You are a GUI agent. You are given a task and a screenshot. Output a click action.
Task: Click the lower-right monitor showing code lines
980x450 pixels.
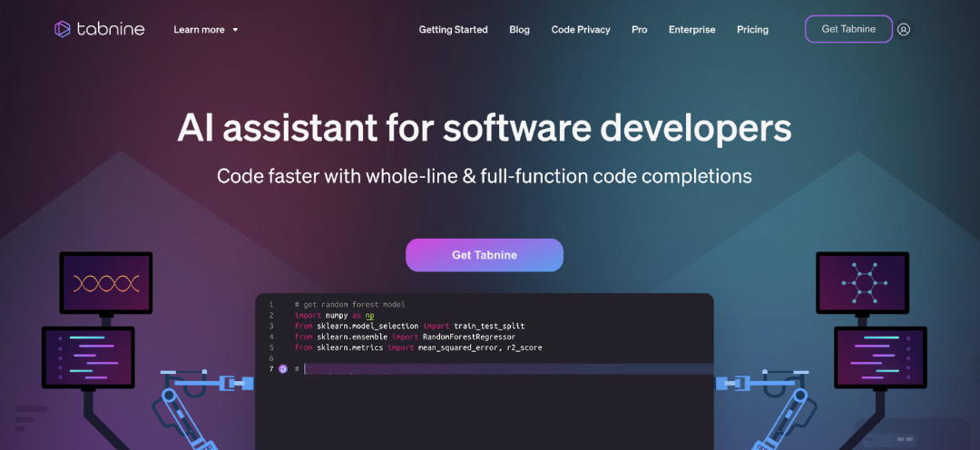(x=879, y=357)
